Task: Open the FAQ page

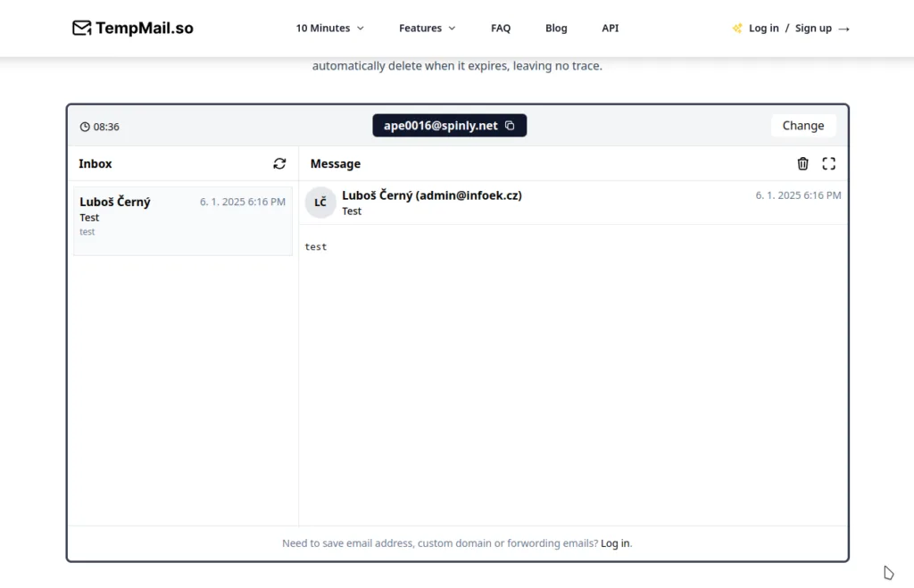Action: coord(501,29)
